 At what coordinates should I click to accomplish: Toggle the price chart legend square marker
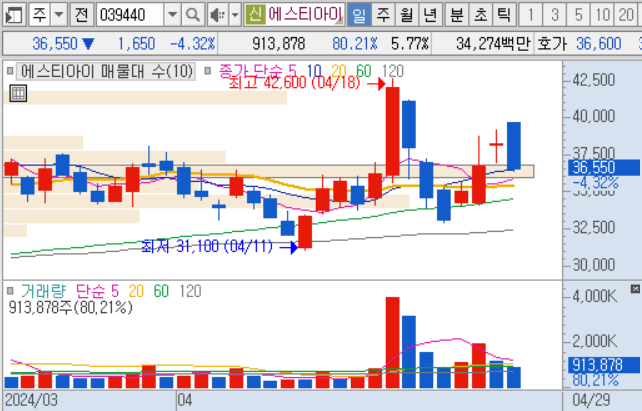10,71
